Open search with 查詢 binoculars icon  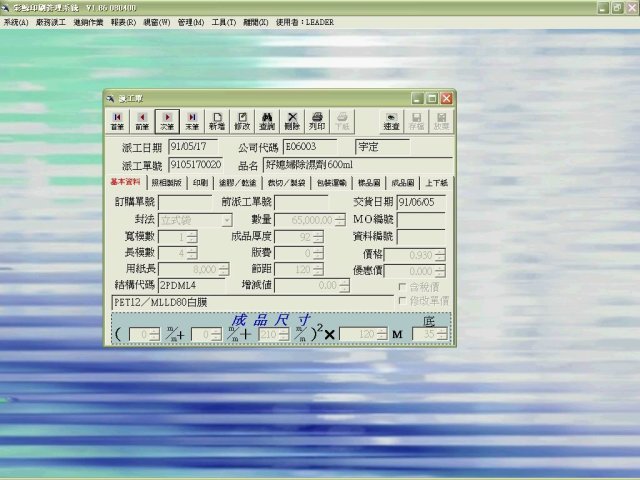point(267,121)
